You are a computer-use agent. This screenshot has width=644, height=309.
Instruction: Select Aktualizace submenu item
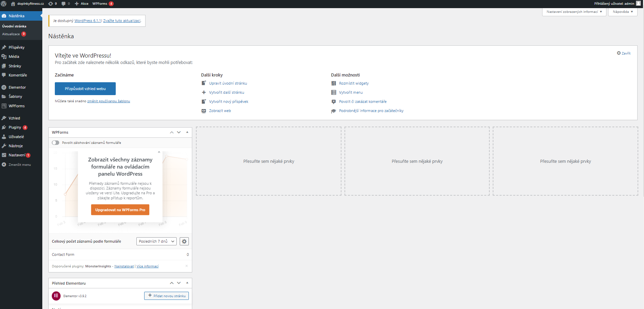pos(11,34)
